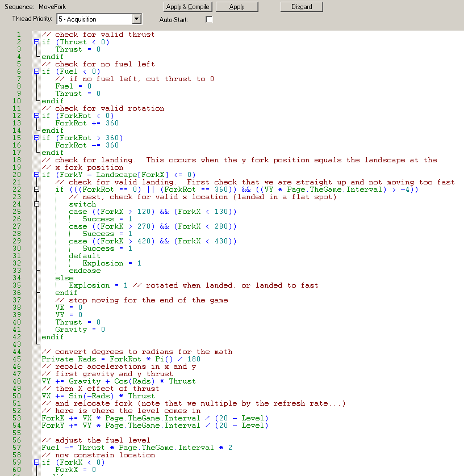464x476 pixels.
Task: Click the 'Fuel -= Thrust' code line
Action: [x=137, y=448]
